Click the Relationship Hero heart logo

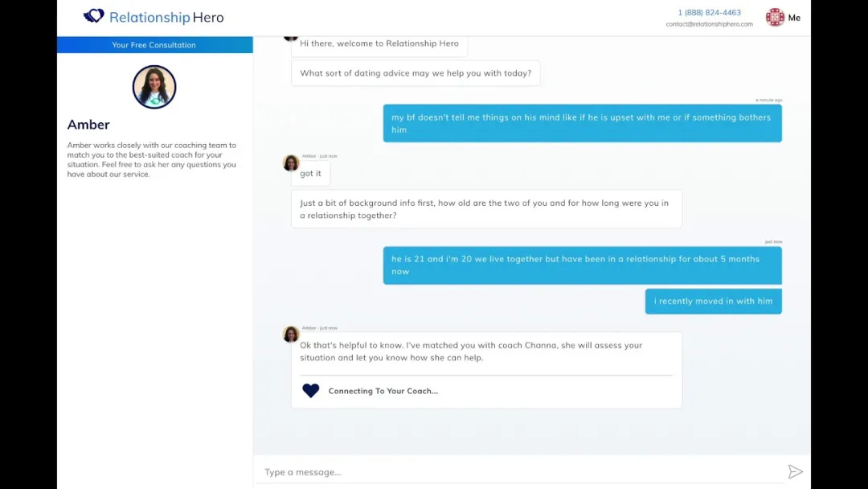click(x=94, y=16)
